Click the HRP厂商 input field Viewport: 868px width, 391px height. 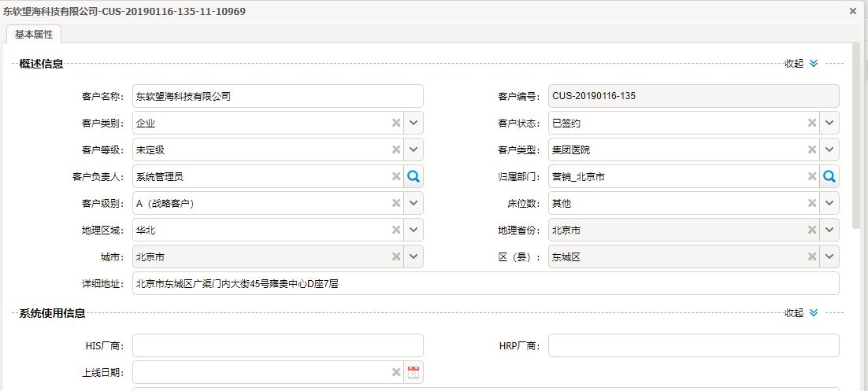tap(694, 345)
